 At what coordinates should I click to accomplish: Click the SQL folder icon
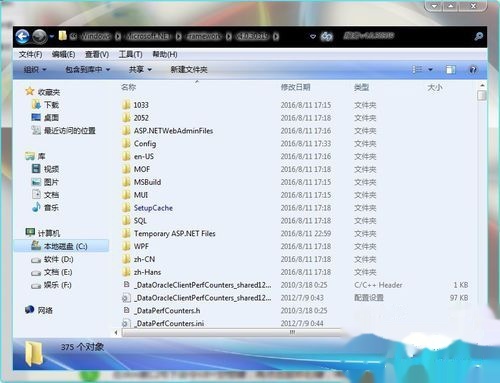126,220
